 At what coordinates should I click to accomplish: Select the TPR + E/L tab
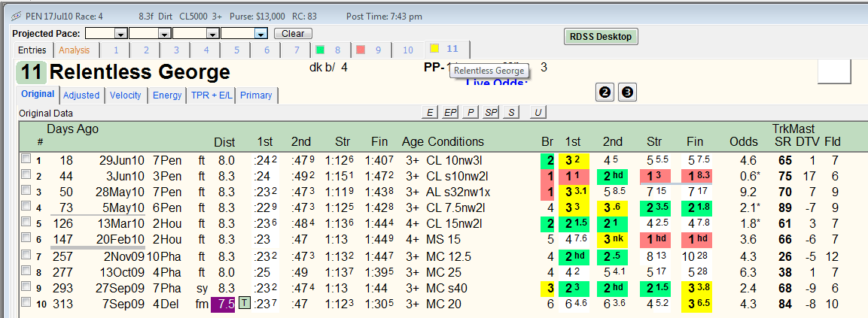[x=211, y=95]
